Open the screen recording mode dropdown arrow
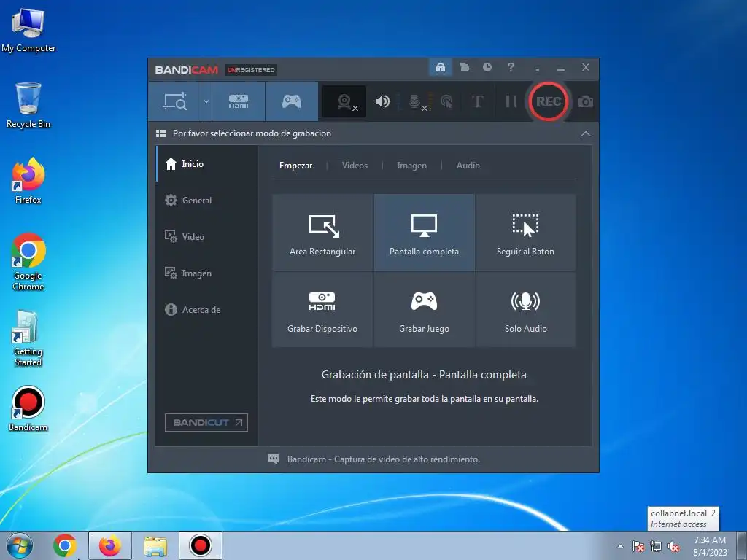747x560 pixels. 206,101
